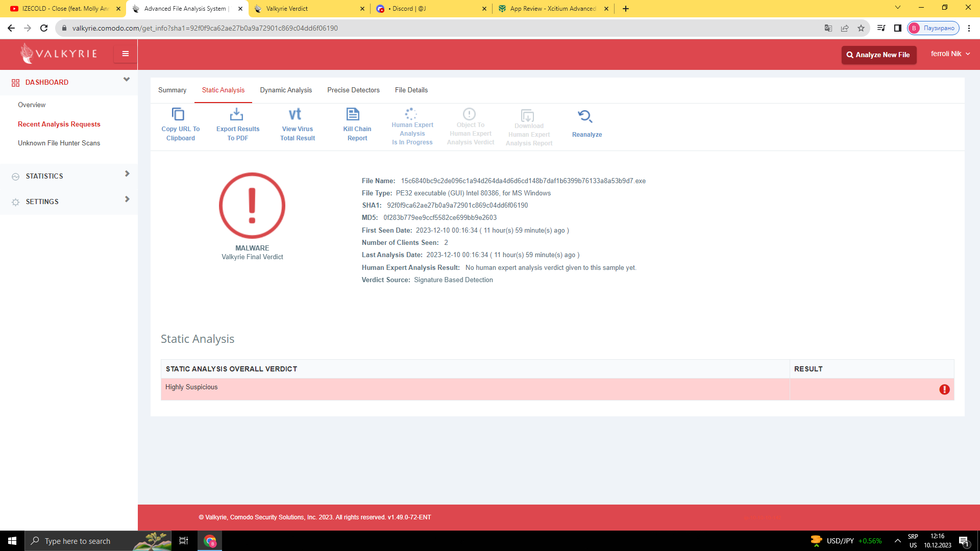Image resolution: width=980 pixels, height=551 pixels.
Task: Open Unknown File Hunter Scans link
Action: [59, 143]
